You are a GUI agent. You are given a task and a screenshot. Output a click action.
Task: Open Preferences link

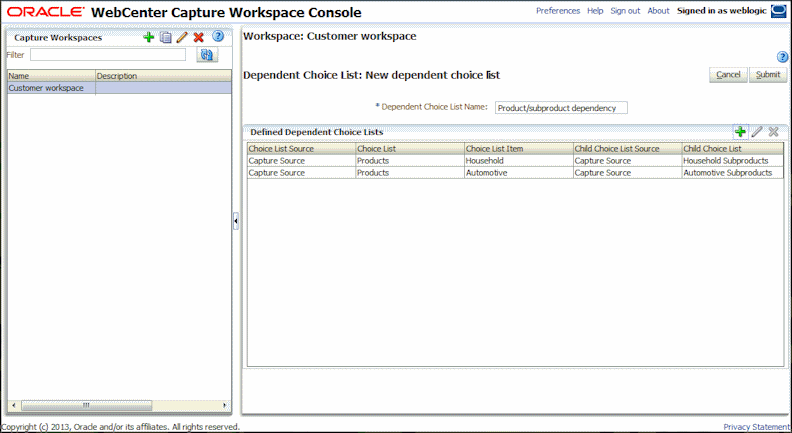tap(558, 11)
